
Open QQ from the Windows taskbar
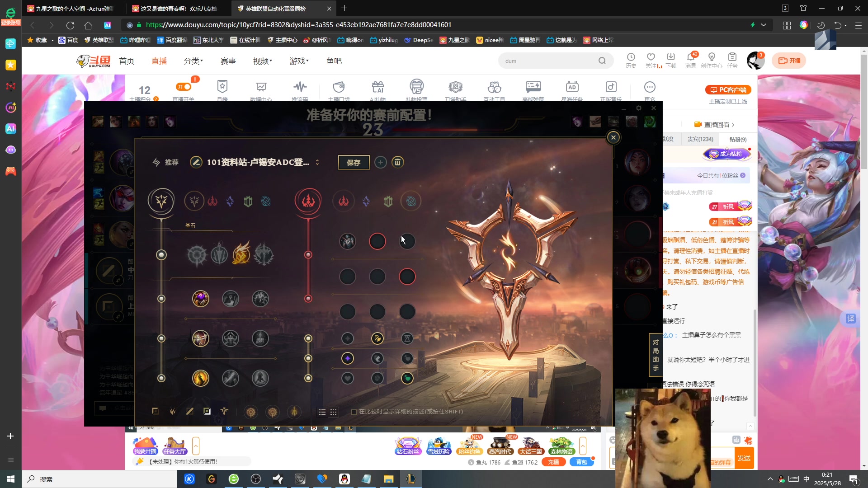click(x=344, y=479)
